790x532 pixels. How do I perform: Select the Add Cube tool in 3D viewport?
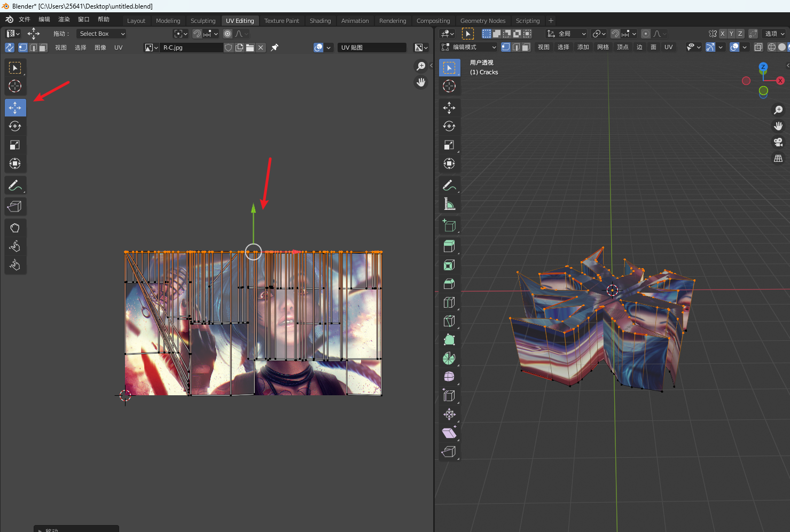tap(449, 225)
